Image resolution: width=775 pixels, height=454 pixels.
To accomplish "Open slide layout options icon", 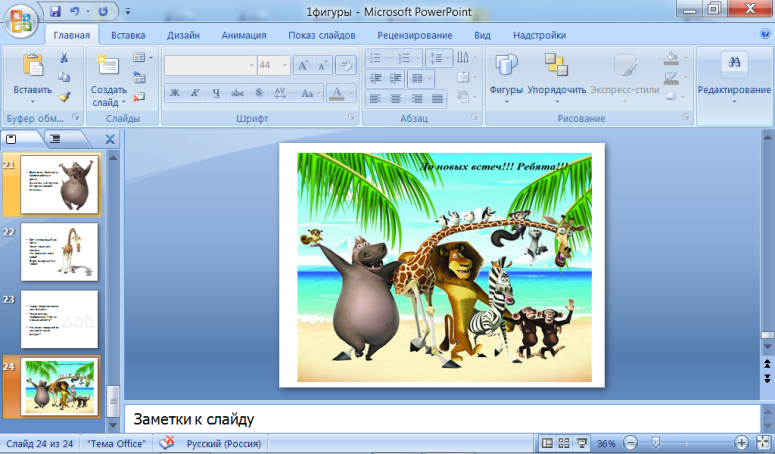I will pyautogui.click(x=139, y=58).
